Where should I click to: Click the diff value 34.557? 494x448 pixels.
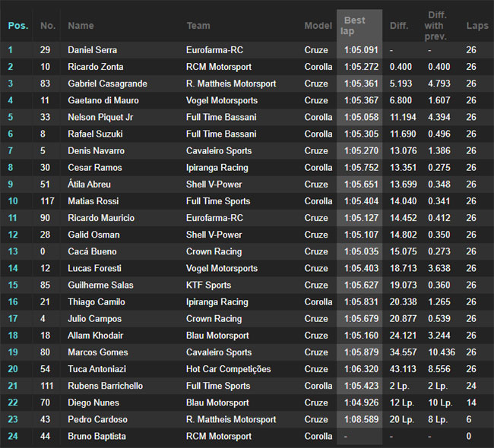403,352
